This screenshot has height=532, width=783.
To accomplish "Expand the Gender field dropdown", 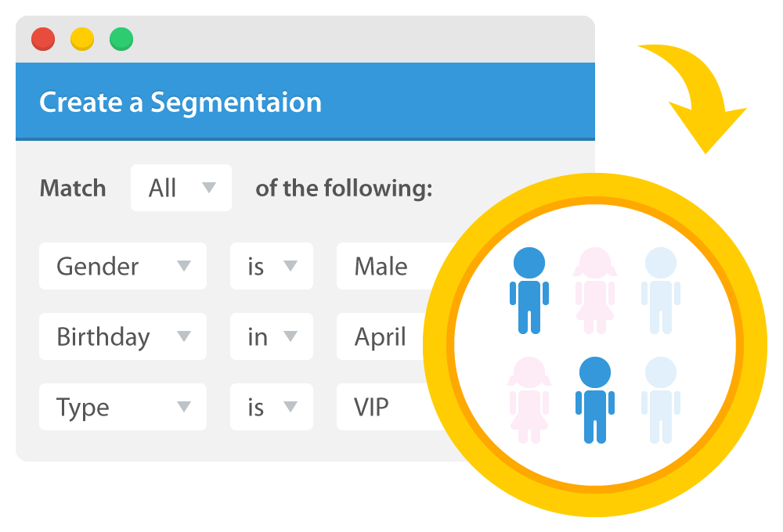I will (x=123, y=266).
